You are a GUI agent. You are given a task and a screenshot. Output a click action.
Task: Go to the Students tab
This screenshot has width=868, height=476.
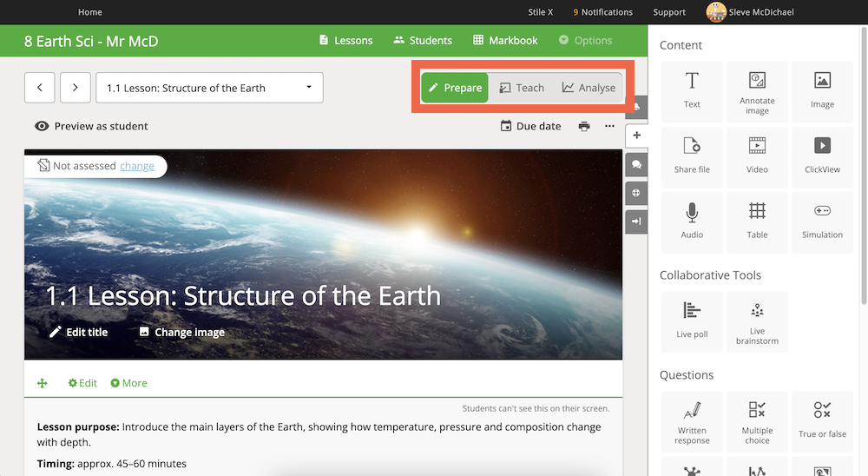coord(423,41)
